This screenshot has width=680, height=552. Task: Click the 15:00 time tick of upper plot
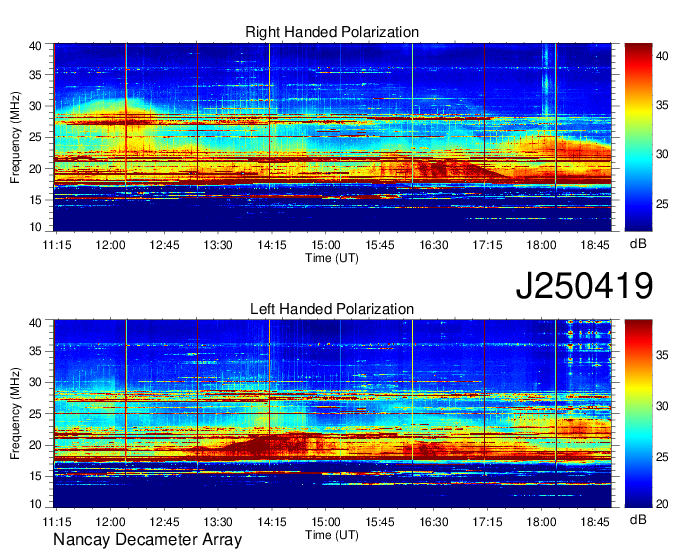point(326,245)
